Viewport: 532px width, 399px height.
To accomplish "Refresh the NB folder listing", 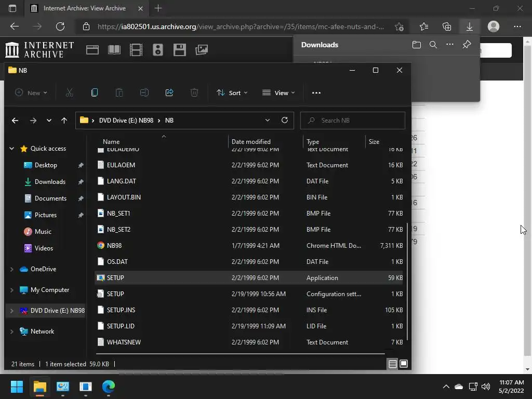I will pos(285,120).
